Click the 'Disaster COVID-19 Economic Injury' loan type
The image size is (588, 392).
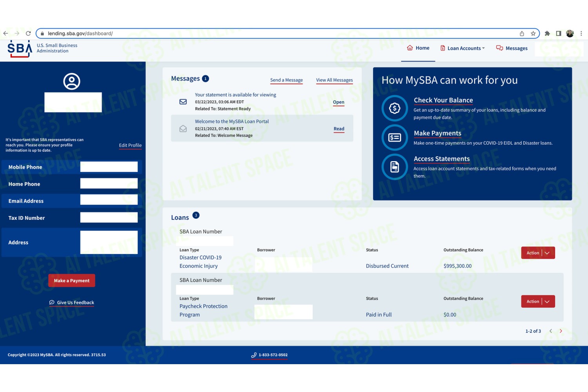pyautogui.click(x=200, y=262)
